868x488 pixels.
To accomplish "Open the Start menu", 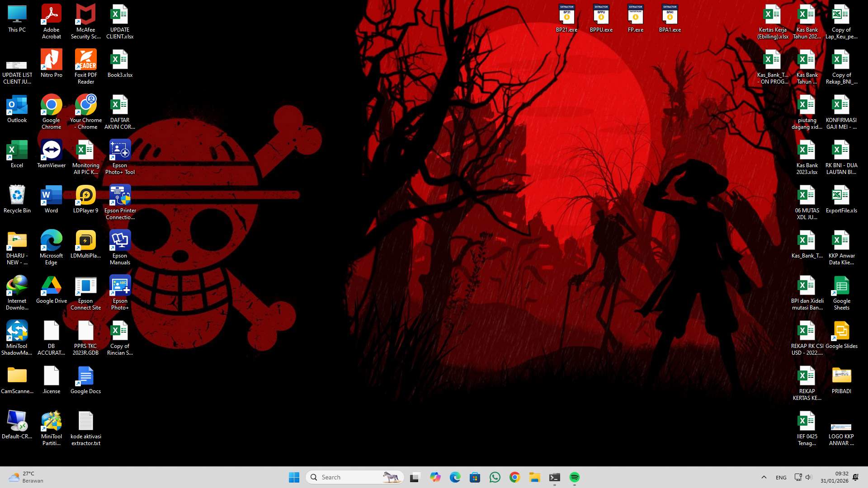I will [x=294, y=477].
